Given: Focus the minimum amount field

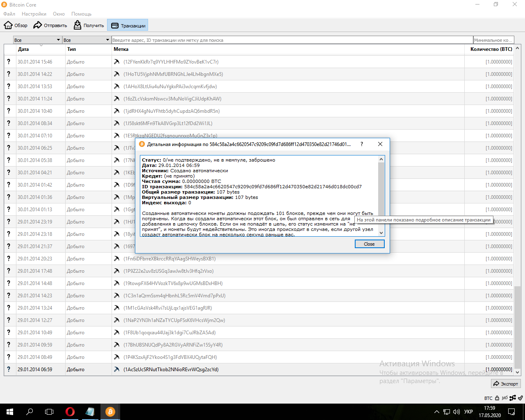Looking at the screenshot, I should [x=493, y=40].
